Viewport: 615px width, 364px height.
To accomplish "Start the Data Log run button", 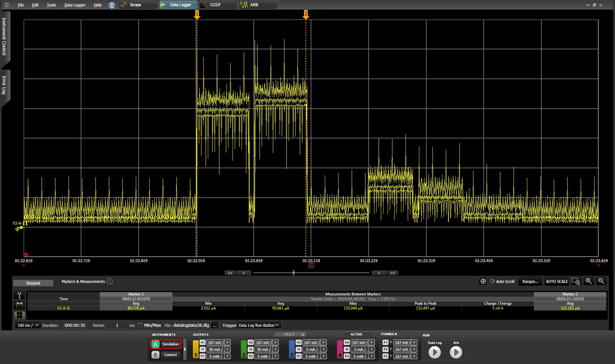I will click(x=435, y=352).
